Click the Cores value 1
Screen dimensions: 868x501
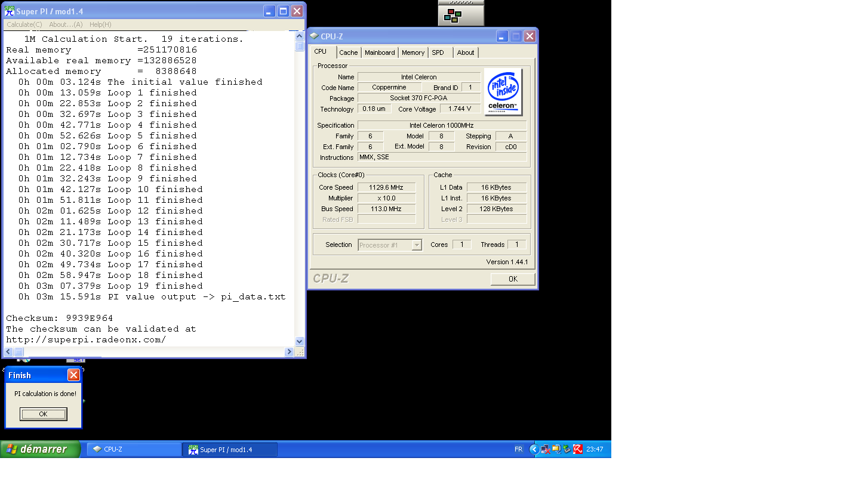(461, 245)
